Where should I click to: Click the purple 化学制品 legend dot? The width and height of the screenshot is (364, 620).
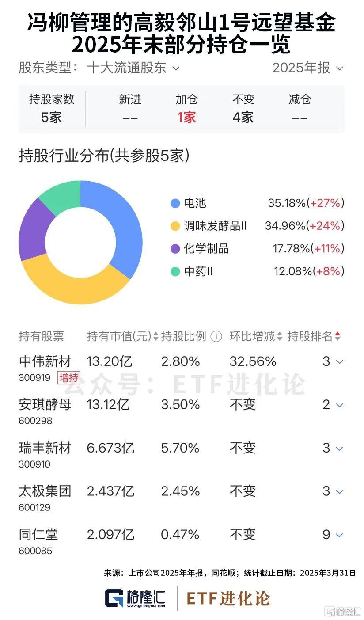click(175, 249)
